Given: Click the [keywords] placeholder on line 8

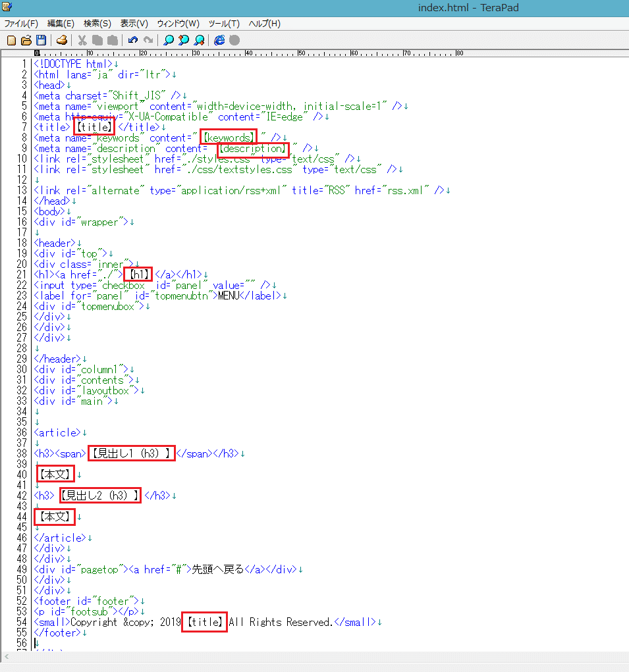Looking at the screenshot, I should pyautogui.click(x=229, y=138).
